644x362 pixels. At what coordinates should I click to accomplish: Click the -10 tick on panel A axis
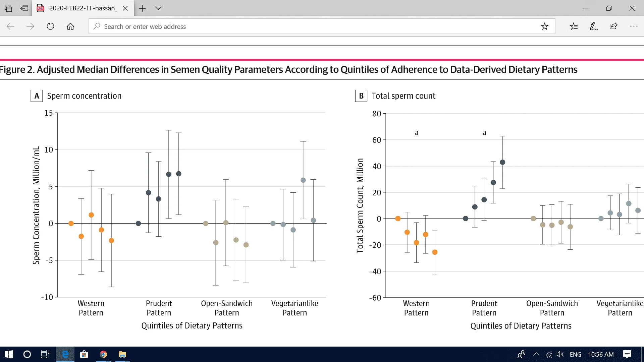pos(47,297)
